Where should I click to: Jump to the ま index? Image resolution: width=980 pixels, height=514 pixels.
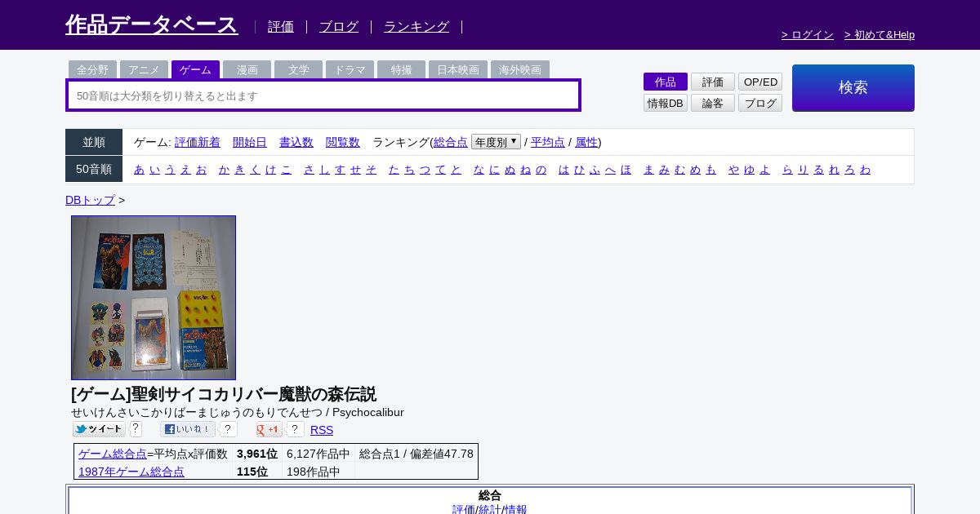(648, 169)
